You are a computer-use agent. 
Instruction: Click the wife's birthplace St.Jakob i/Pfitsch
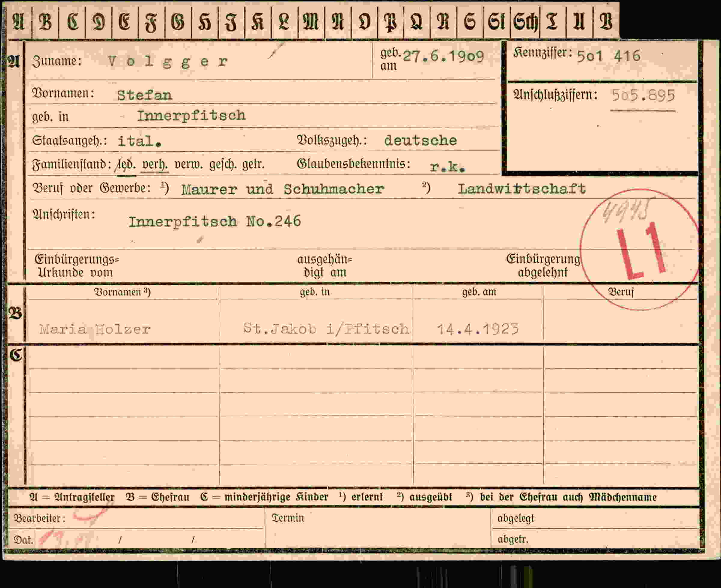[326, 329]
